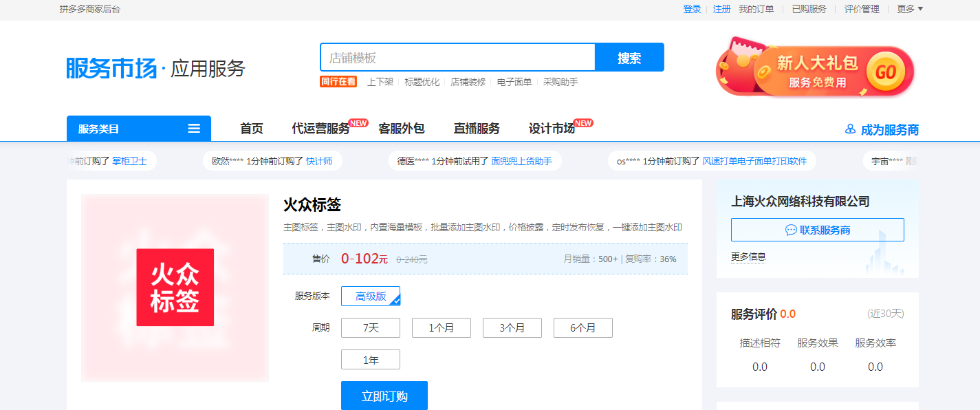The height and width of the screenshot is (410, 980).
Task: Click the GO coin on the gift banner
Action: pos(886,72)
